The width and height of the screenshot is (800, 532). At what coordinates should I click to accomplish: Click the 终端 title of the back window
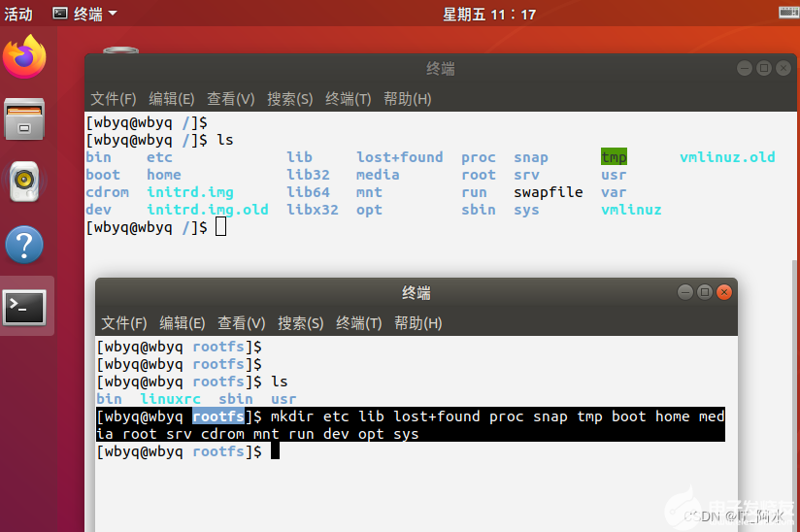click(x=441, y=68)
